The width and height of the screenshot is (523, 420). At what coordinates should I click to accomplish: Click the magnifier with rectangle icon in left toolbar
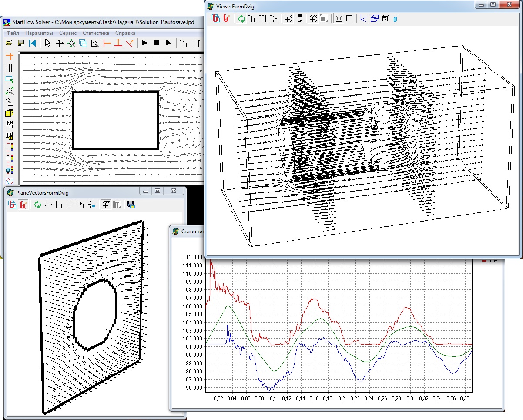tap(10, 102)
